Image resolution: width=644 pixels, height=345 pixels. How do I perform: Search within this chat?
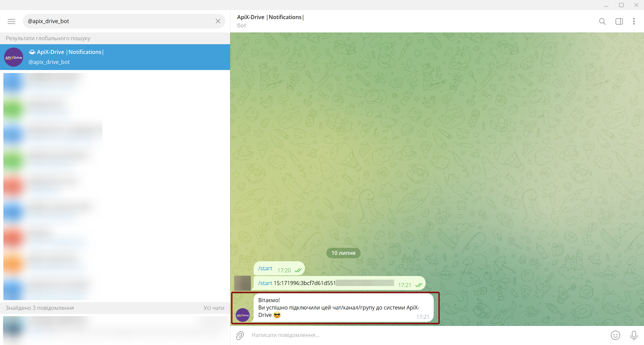coord(602,21)
